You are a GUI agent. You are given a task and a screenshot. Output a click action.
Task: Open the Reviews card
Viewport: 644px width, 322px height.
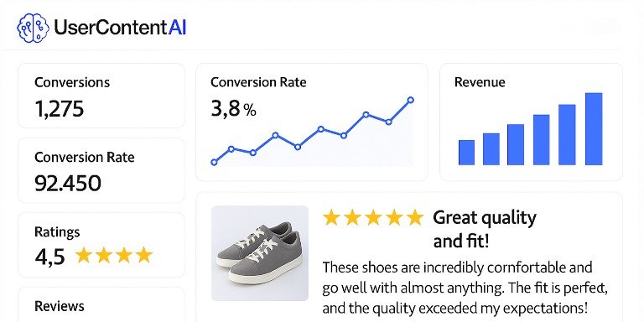tap(101, 304)
